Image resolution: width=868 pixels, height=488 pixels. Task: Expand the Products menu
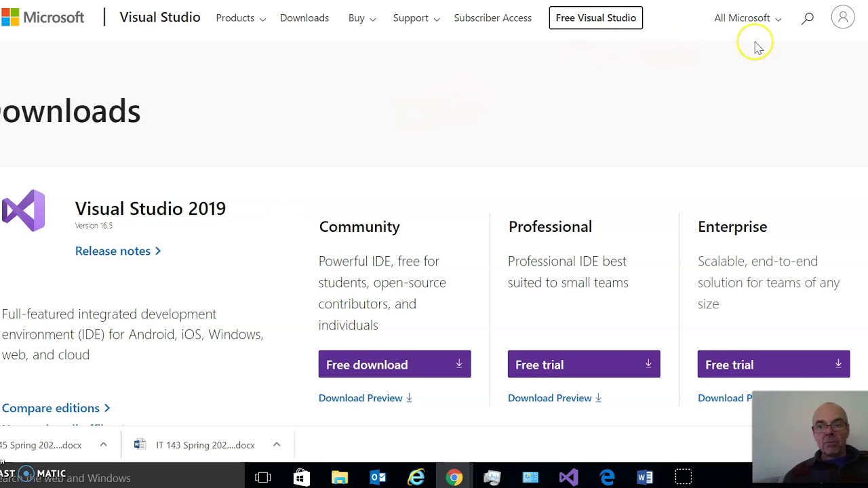tap(241, 18)
